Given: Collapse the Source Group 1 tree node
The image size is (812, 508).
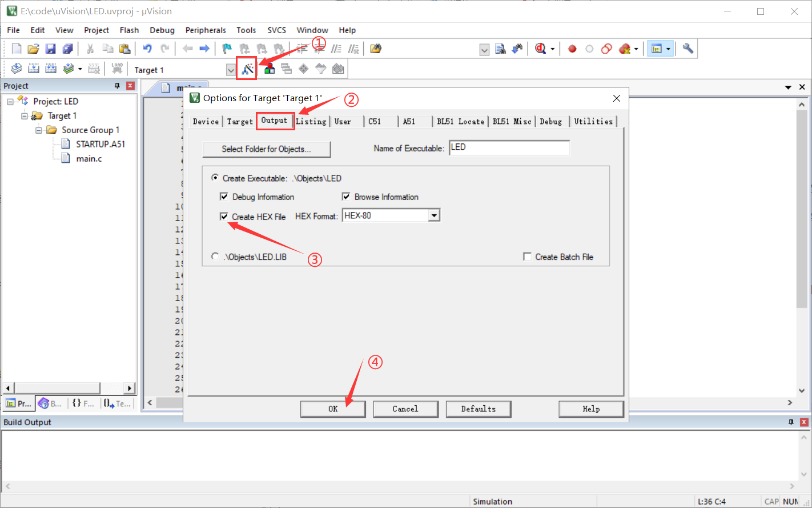Looking at the screenshot, I should click(39, 130).
